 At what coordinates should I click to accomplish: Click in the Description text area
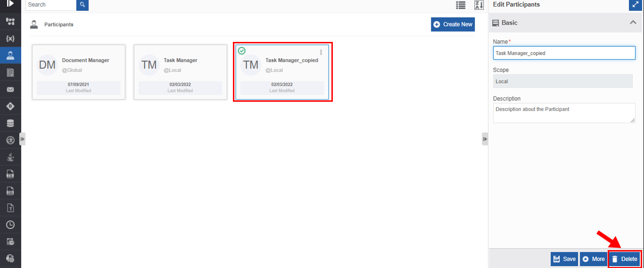tap(564, 113)
